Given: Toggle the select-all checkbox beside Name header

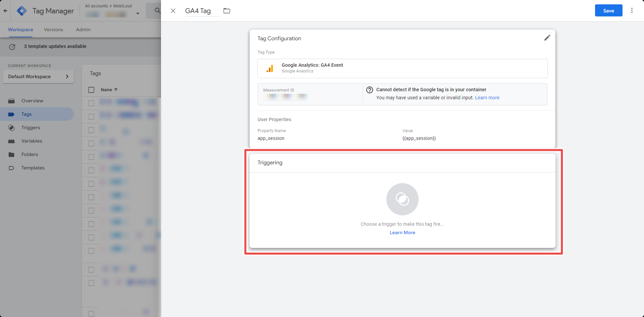Looking at the screenshot, I should click(x=91, y=90).
